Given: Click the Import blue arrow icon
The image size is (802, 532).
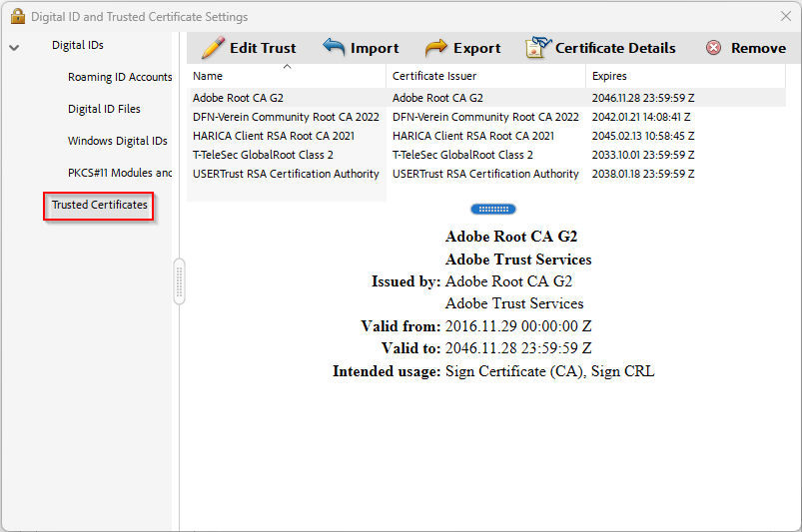Looking at the screenshot, I should [334, 47].
